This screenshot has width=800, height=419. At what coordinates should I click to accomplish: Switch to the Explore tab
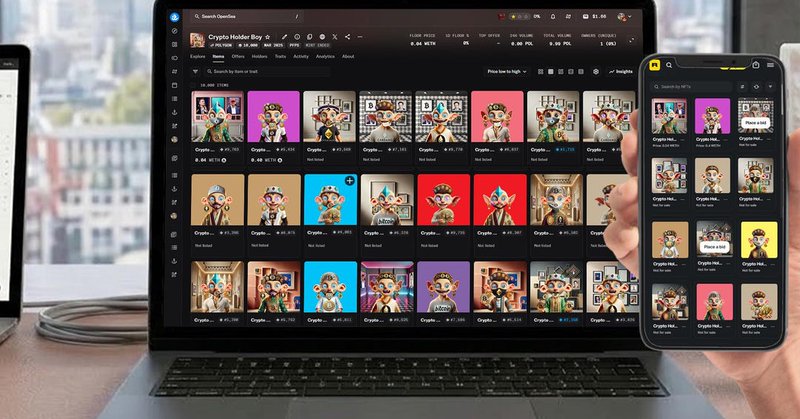tap(197, 56)
